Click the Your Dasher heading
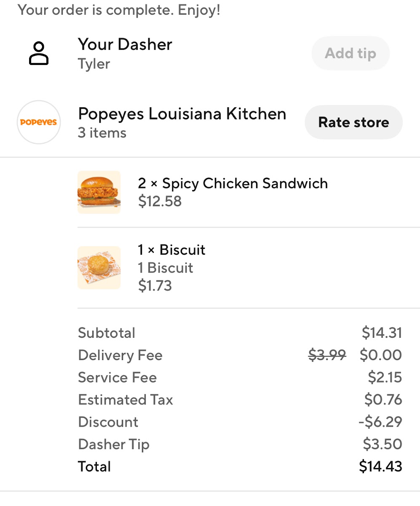This screenshot has height=506, width=420. pos(125,44)
